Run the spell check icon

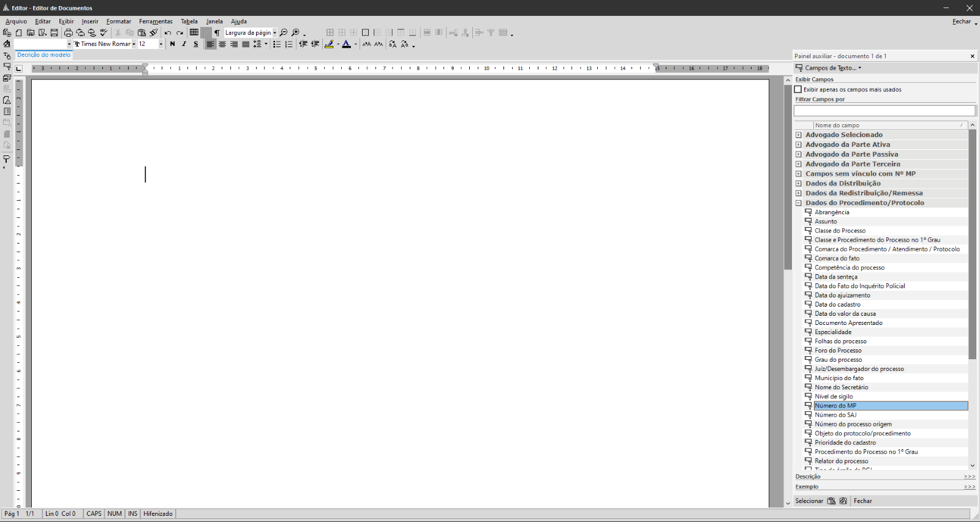click(104, 32)
